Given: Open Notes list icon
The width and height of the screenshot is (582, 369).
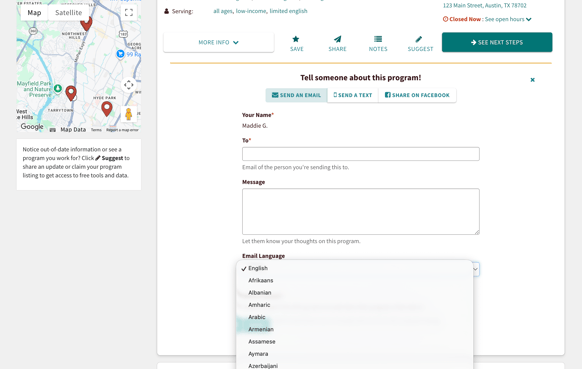Looking at the screenshot, I should tap(378, 39).
